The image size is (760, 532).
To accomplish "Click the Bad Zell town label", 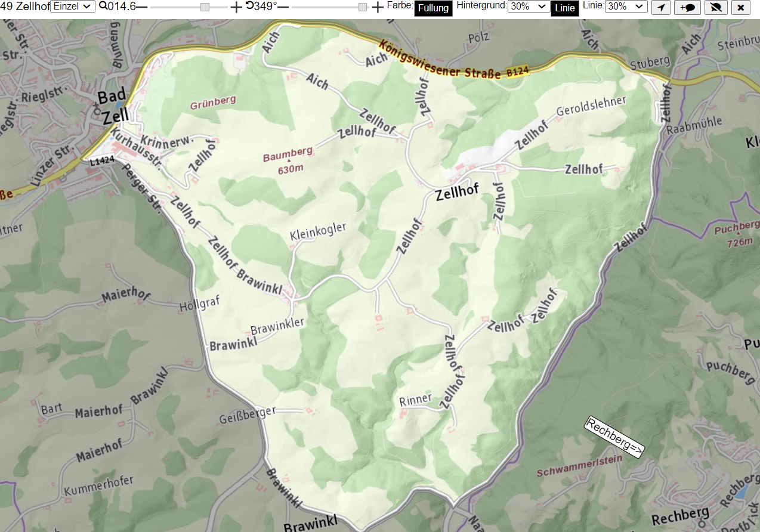I will 112,107.
